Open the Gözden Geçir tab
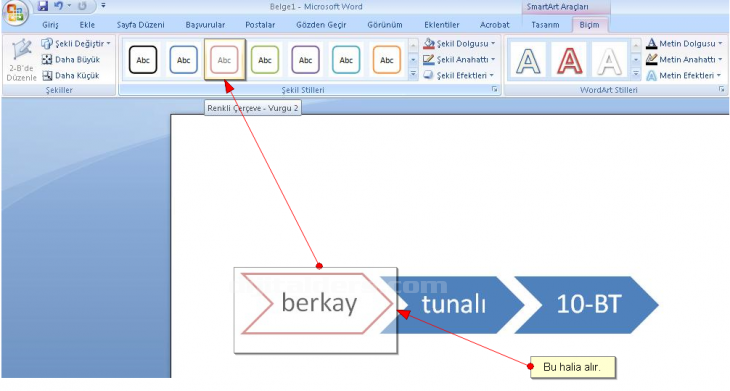 click(321, 25)
